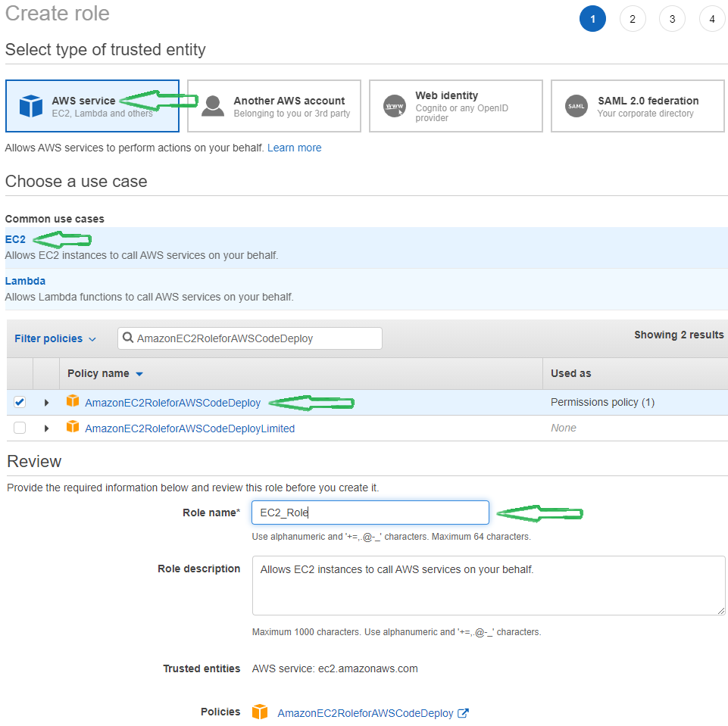Image resolution: width=728 pixels, height=726 pixels.
Task: Expand the AmazonEC2RoleforAWSCodeDeployLimited policy row
Action: point(46,428)
